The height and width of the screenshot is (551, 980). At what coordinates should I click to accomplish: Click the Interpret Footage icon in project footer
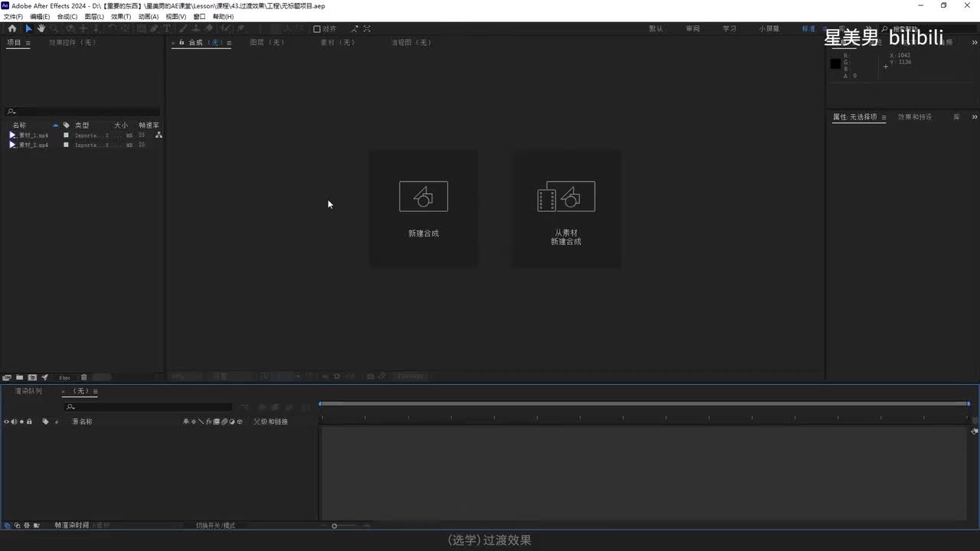coord(7,377)
